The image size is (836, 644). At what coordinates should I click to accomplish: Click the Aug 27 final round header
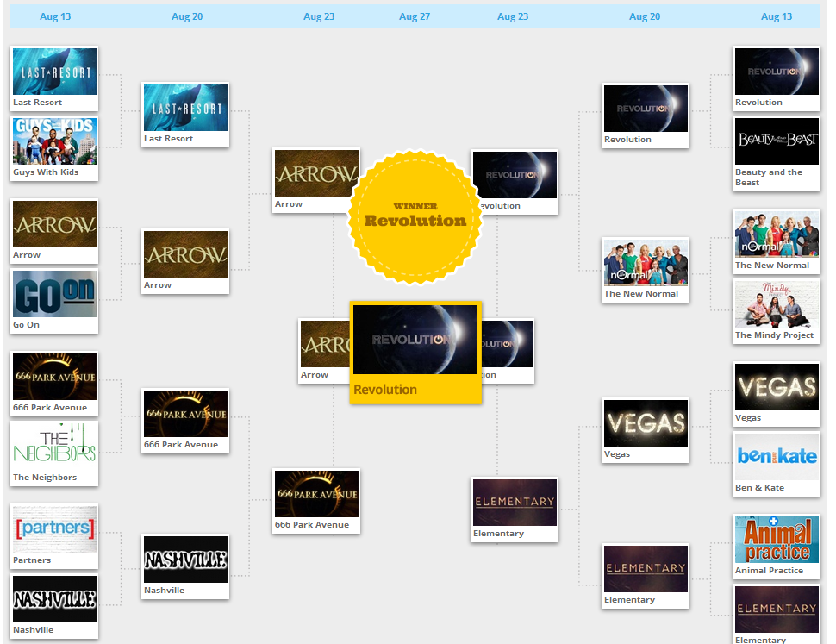coord(415,16)
